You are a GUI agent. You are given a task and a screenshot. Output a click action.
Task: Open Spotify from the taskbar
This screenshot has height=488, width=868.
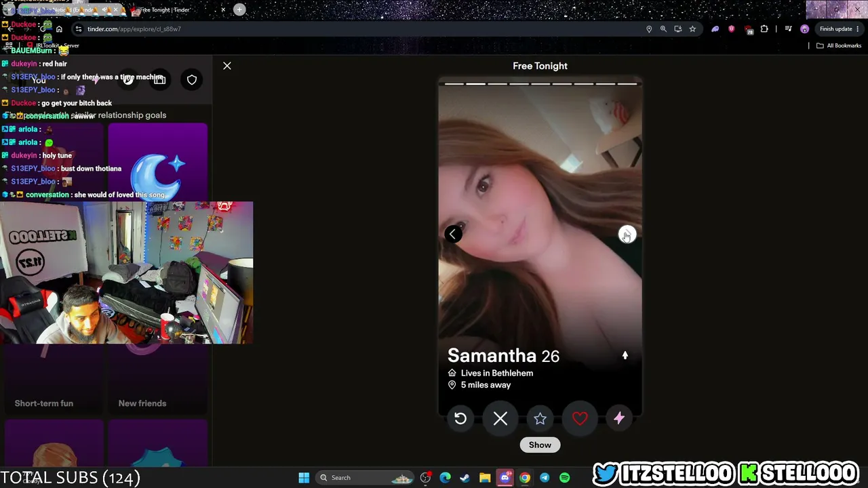pyautogui.click(x=564, y=478)
